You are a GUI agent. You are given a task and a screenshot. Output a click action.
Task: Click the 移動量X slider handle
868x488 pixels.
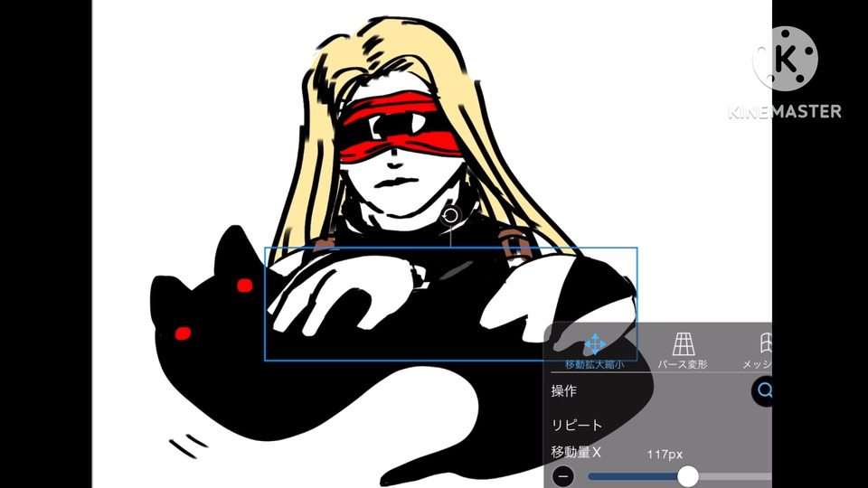[x=688, y=476]
